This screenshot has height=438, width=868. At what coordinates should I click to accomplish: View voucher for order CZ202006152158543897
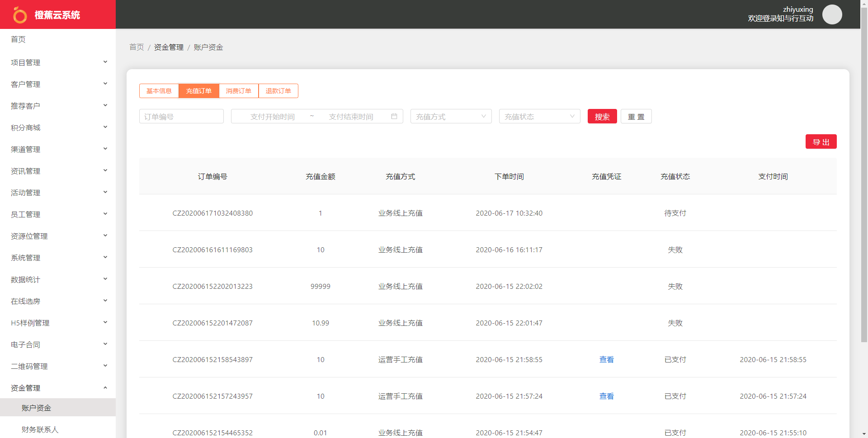[x=606, y=359]
